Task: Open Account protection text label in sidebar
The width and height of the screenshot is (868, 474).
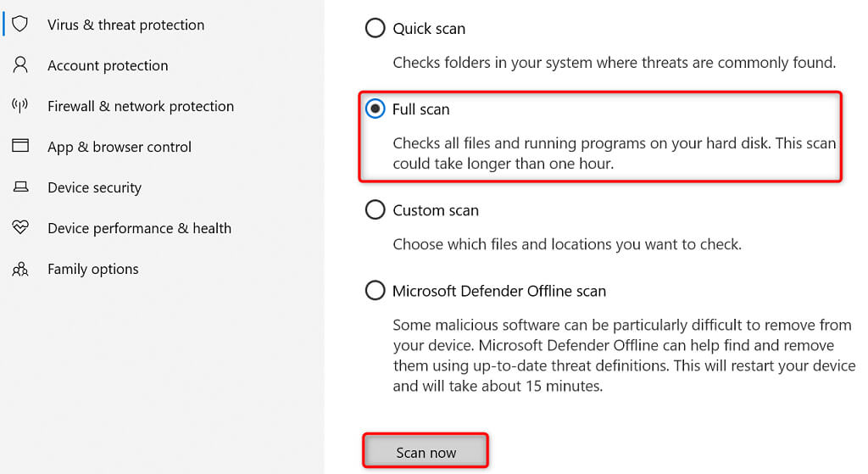Action: pos(108,65)
